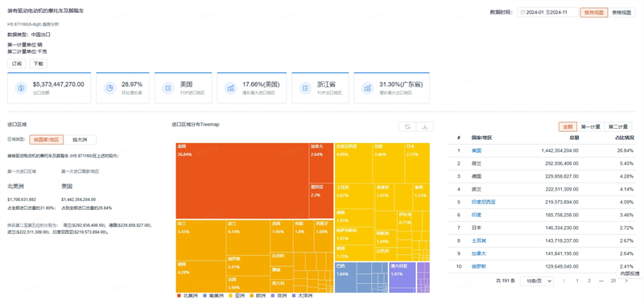The width and height of the screenshot is (644, 304).
Task: Refresh the treemap with the reload icon
Action: [x=407, y=127]
